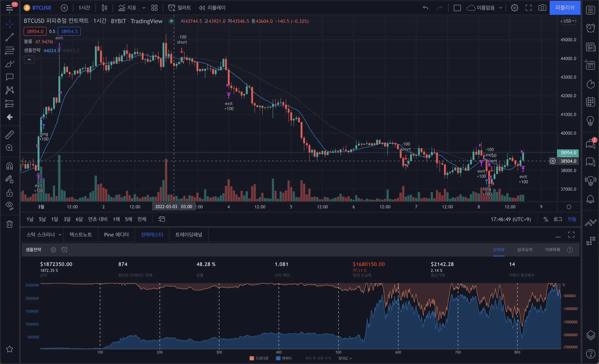The height and width of the screenshot is (364, 599).
Task: Click the trash icon to remove drawings
Action: point(9,224)
